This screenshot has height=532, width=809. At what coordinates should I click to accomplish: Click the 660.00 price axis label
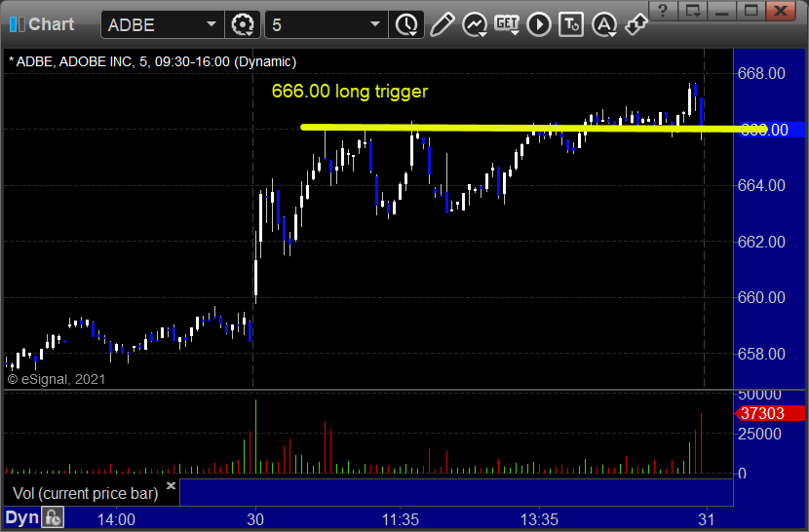pos(761,297)
